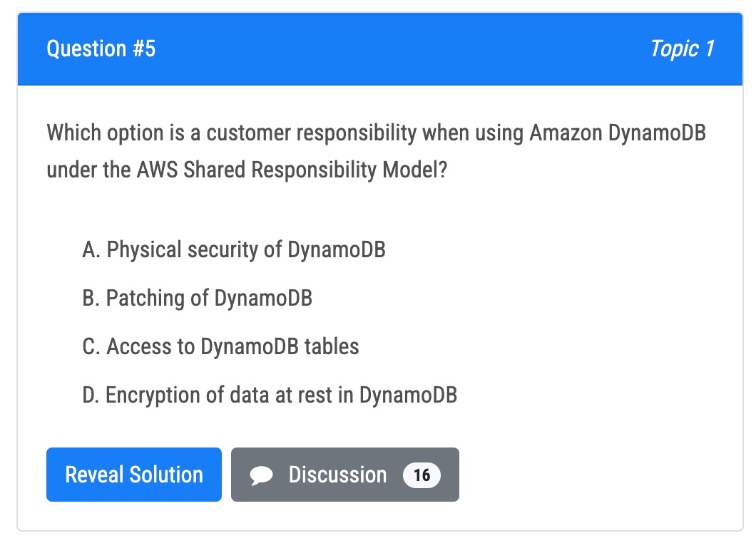Click the word 'Discussion' on the gray button
Viewport: 756px width, 543px height.
[x=337, y=475]
